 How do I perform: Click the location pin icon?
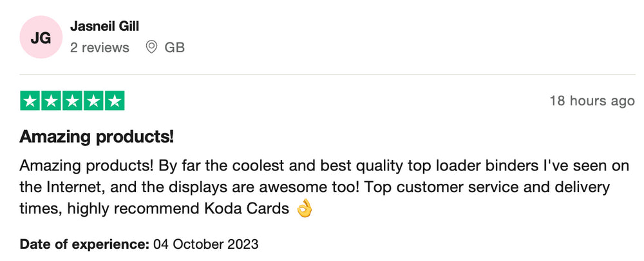[152, 47]
